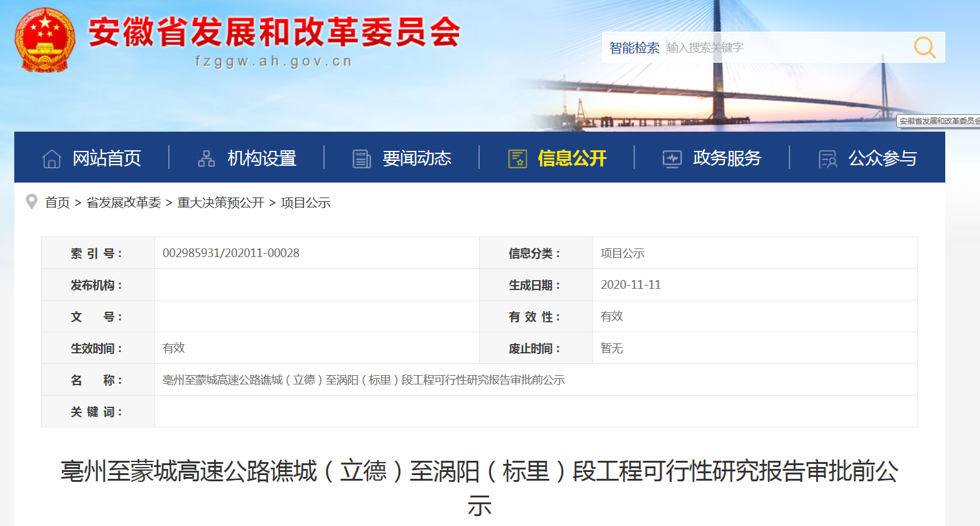
Task: Click the newspaper icon beside 要闻动态
Action: point(361,159)
